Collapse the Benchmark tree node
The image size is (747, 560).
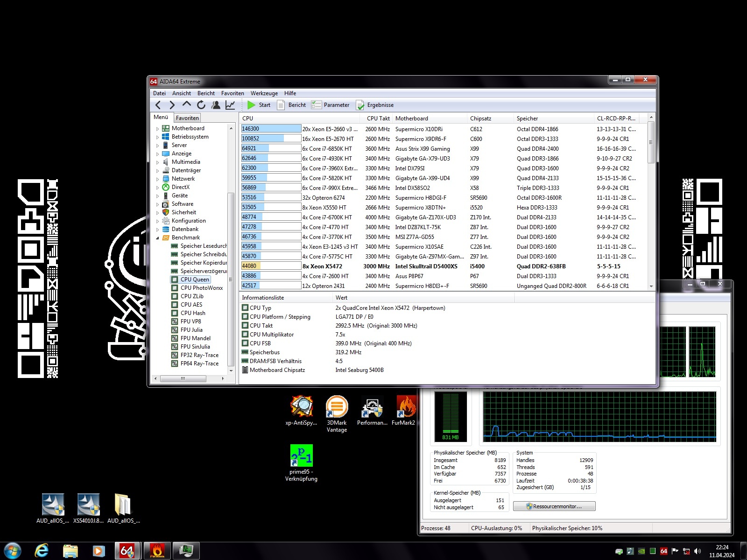[x=157, y=238]
